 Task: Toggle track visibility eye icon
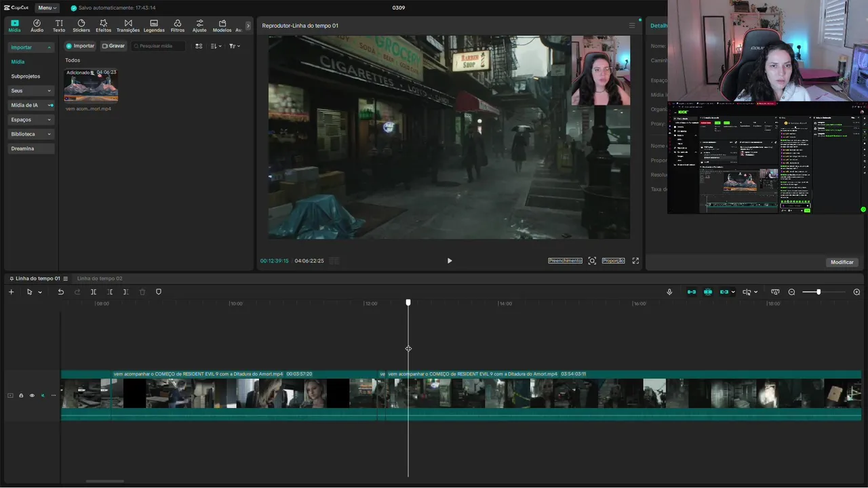point(32,396)
